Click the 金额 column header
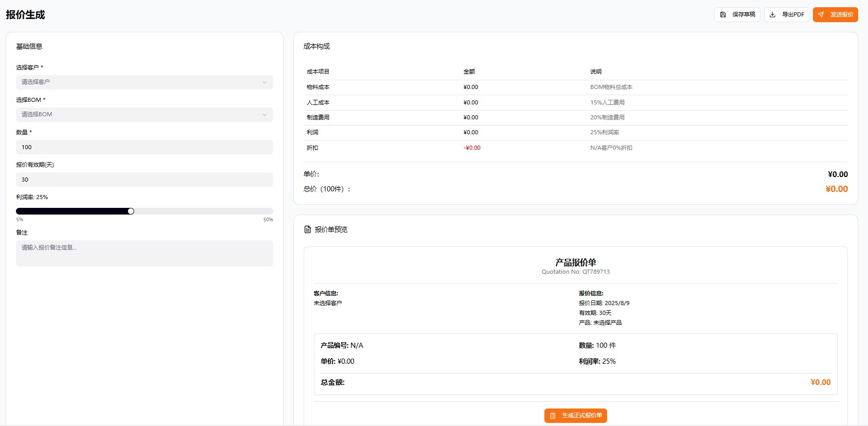Image resolution: width=868 pixels, height=426 pixels. pos(469,72)
